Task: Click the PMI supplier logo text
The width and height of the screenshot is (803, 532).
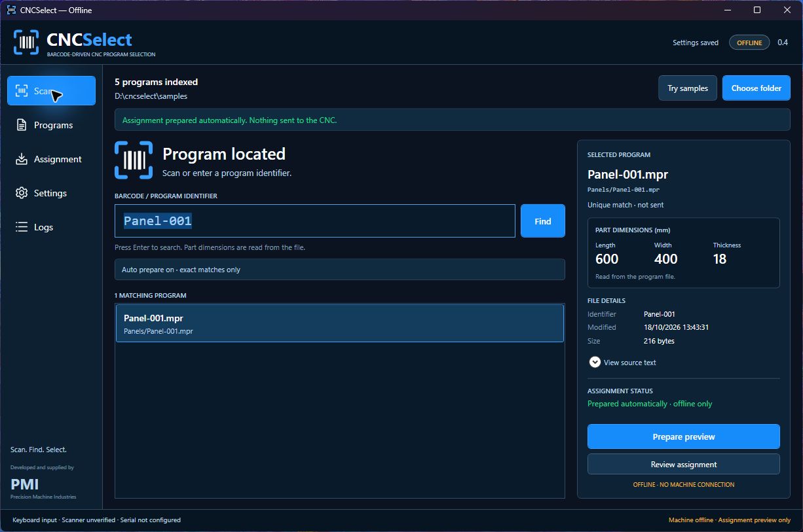Action: 25,484
